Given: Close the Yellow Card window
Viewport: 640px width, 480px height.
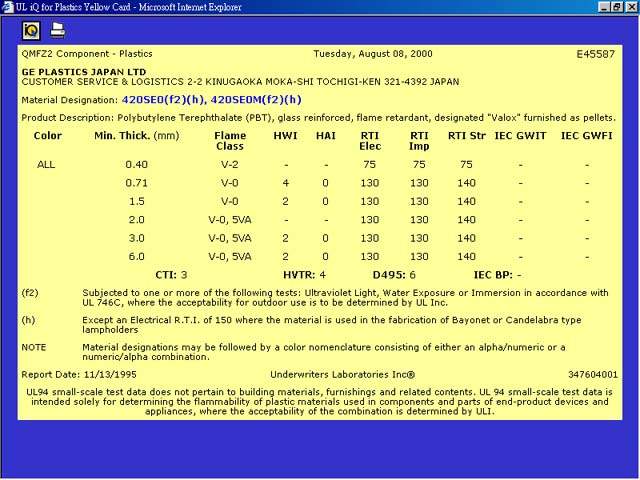Looking at the screenshot, I should (x=631, y=7).
